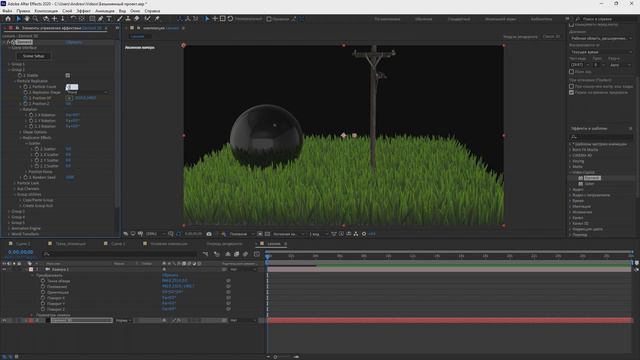Click the red Element 3D layer bar in timeline

[x=449, y=321]
